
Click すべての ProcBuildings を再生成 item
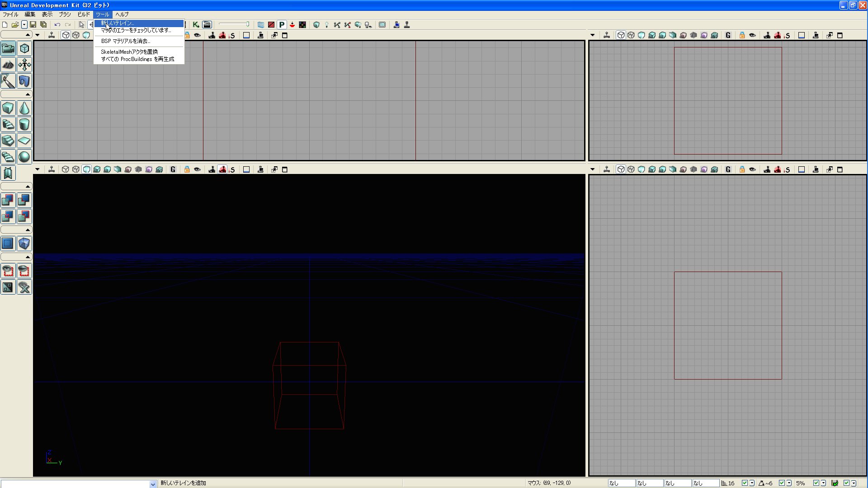[x=137, y=59]
